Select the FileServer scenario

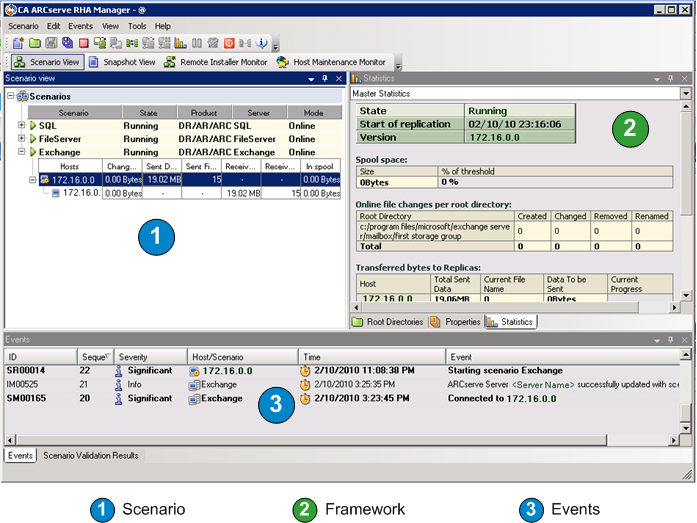[x=185, y=139]
